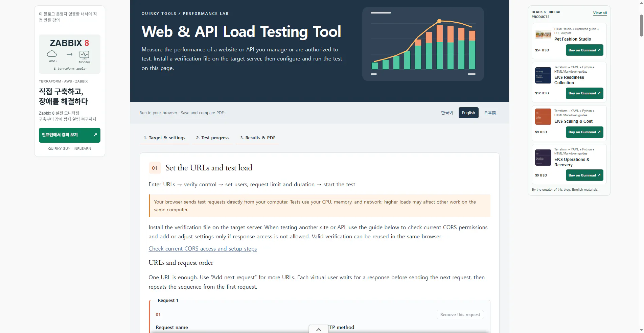The image size is (644, 333).
Task: Buy EKS Readiness Collection on Gumroad
Action: click(584, 93)
